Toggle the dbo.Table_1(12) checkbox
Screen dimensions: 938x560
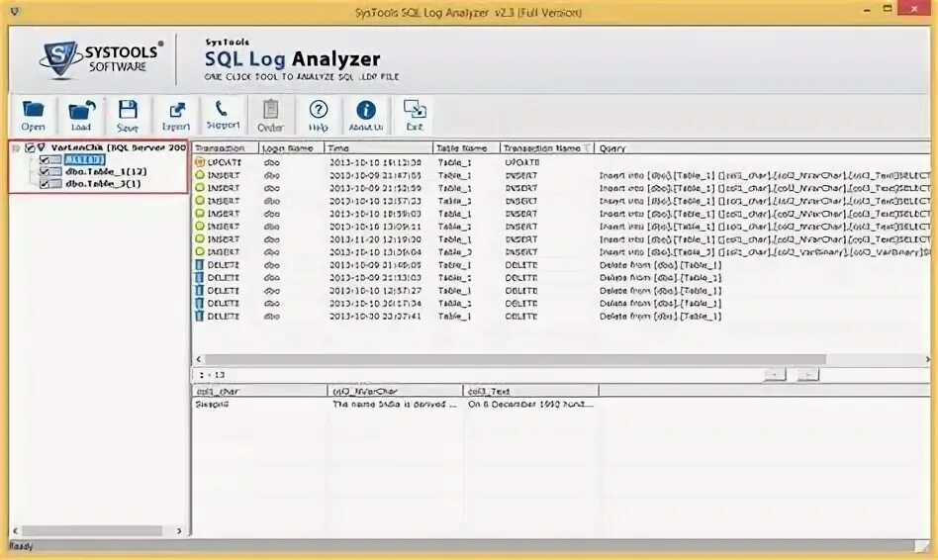click(x=45, y=172)
